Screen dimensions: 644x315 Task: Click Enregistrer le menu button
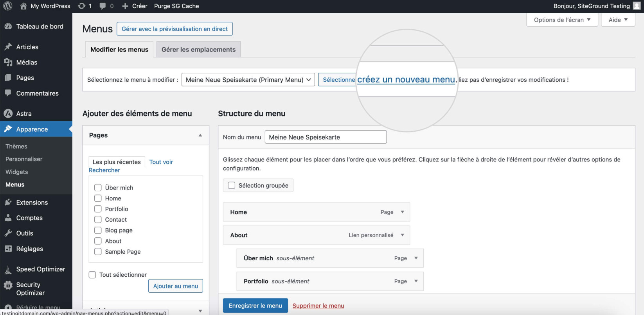pos(255,306)
